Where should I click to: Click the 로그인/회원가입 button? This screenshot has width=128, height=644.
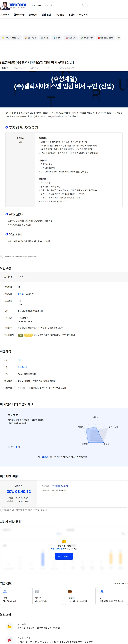click(64, 556)
